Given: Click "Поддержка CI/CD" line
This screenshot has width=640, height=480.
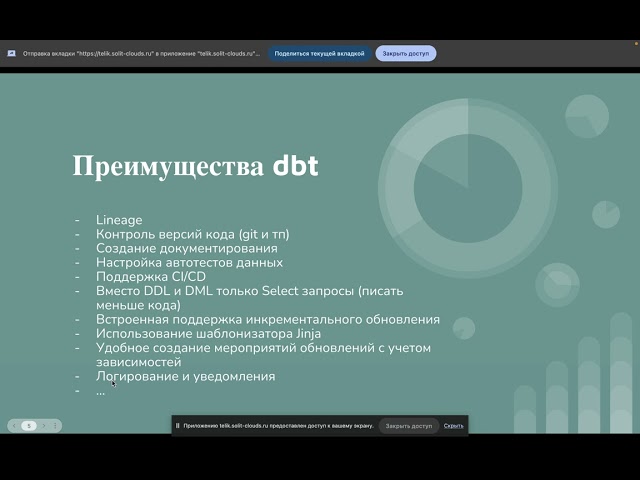Looking at the screenshot, I should click(x=151, y=277).
